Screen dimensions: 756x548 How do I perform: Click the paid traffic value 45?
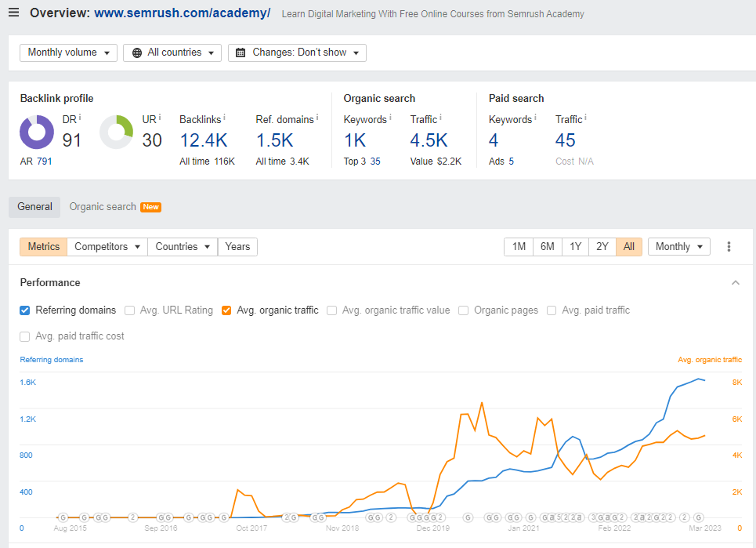coord(565,140)
